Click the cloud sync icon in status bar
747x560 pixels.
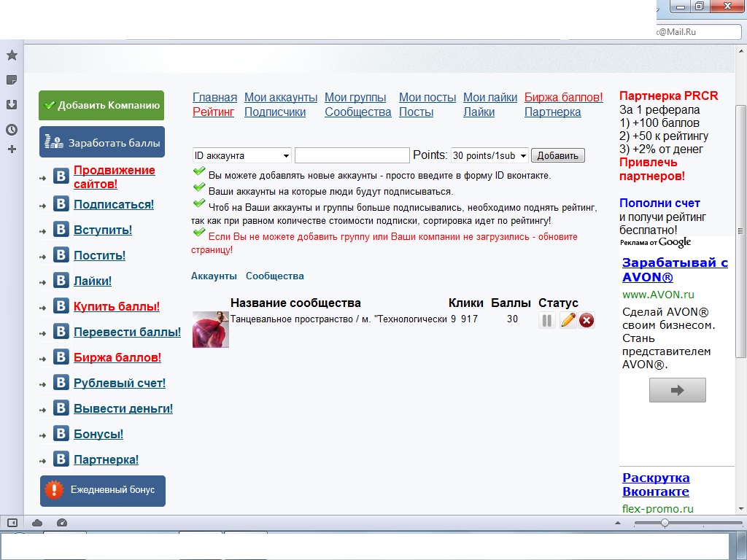(37, 523)
